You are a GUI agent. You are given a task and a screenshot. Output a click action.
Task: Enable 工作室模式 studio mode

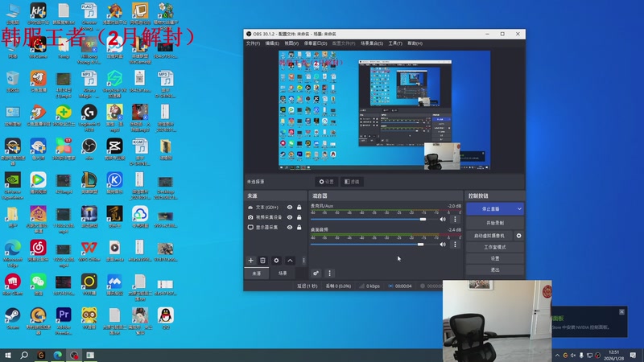point(495,247)
